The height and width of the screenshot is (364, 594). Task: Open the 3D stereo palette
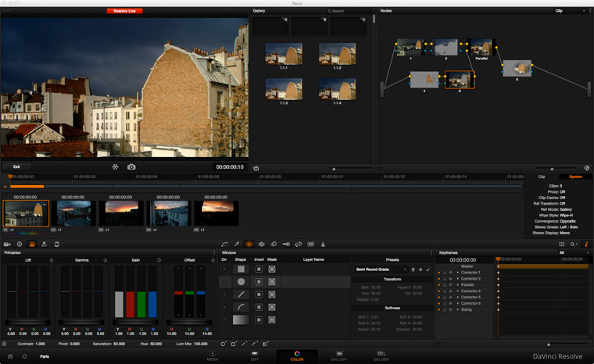click(x=310, y=244)
